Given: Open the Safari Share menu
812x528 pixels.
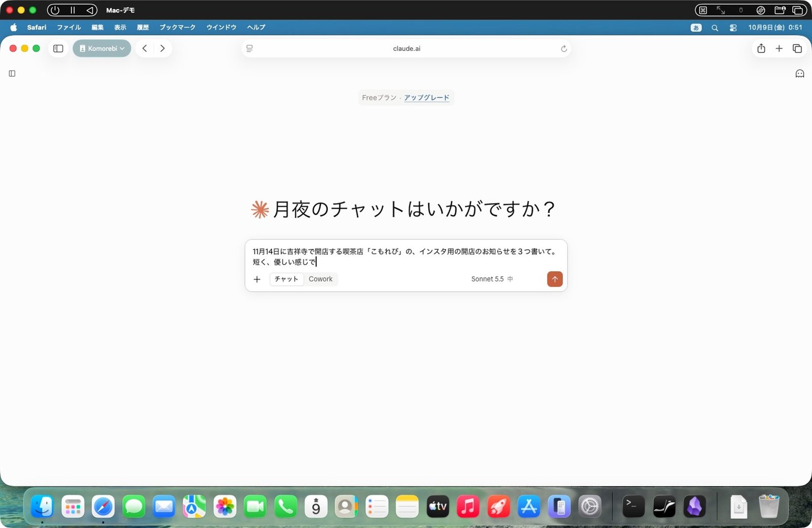Looking at the screenshot, I should (x=761, y=49).
